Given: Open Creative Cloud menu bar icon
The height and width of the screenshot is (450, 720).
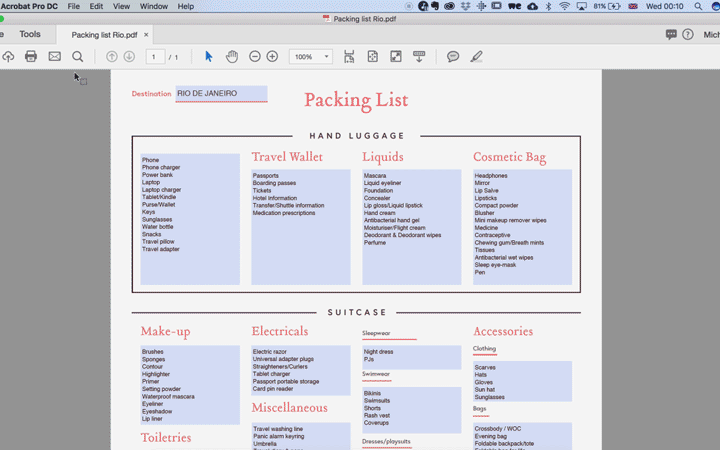Looking at the screenshot, I should click(x=449, y=6).
